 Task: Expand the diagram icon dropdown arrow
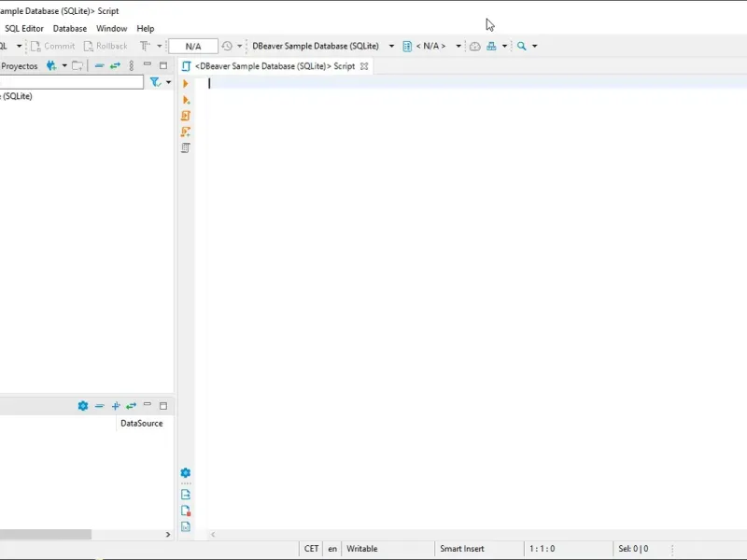point(504,46)
